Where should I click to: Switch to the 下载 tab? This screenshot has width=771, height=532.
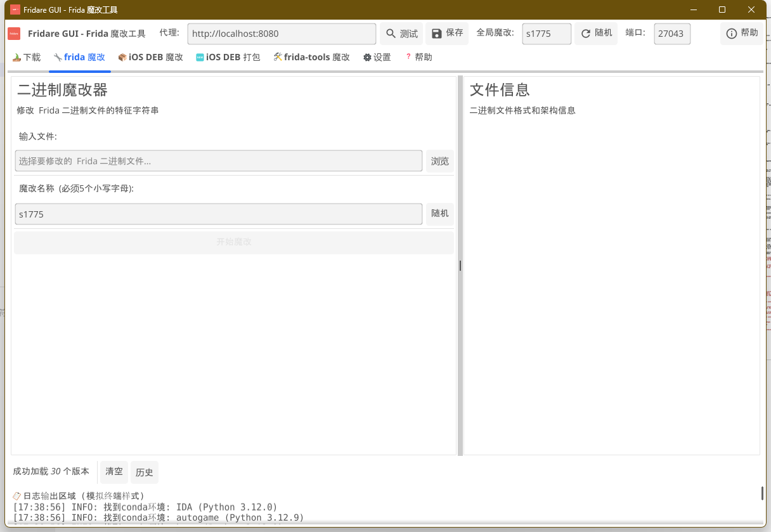(27, 57)
